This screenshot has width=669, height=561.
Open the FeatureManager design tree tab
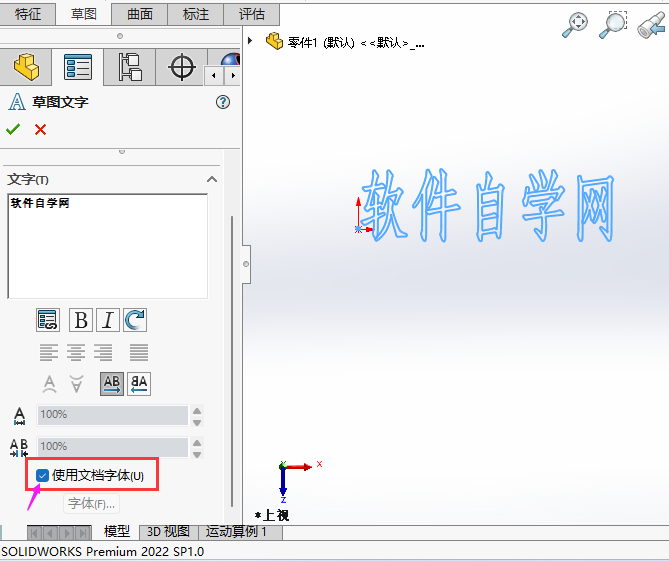coord(26,67)
